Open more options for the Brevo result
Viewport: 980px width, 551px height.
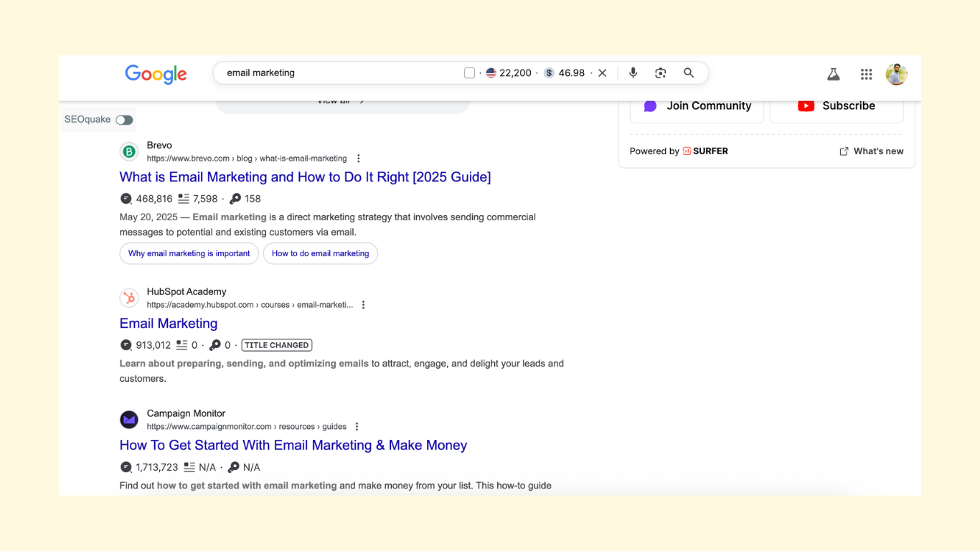(x=359, y=159)
